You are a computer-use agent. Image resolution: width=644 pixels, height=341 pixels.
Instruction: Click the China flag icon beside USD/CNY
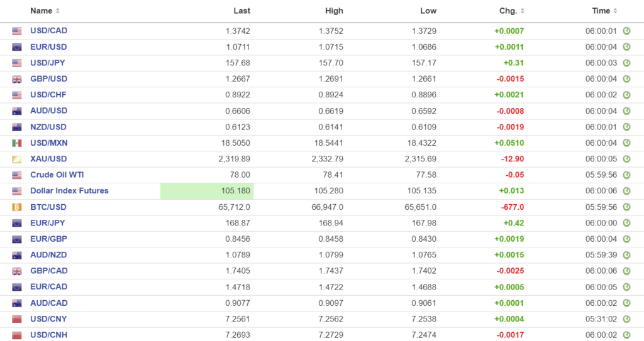(x=17, y=319)
